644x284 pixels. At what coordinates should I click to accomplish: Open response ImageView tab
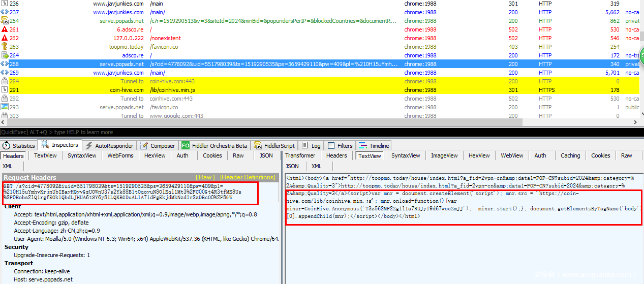(x=444, y=155)
